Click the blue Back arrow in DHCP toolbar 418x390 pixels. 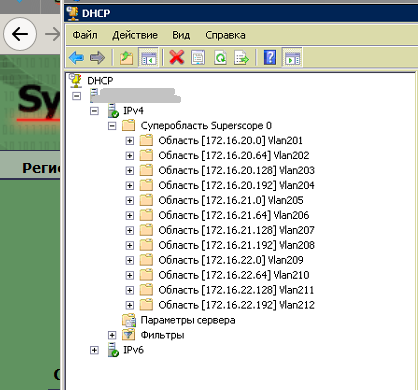tap(76, 58)
